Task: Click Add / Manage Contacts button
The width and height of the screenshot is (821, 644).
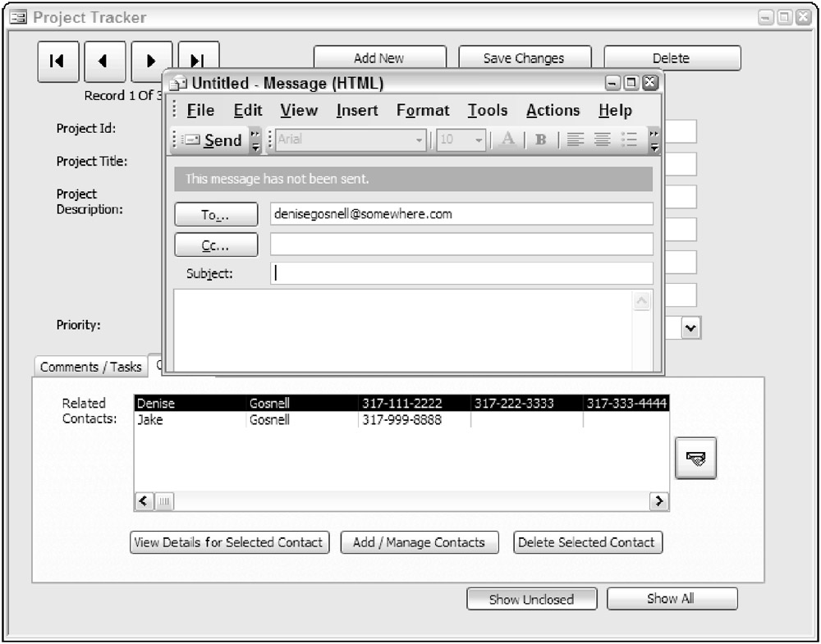Action: point(419,542)
